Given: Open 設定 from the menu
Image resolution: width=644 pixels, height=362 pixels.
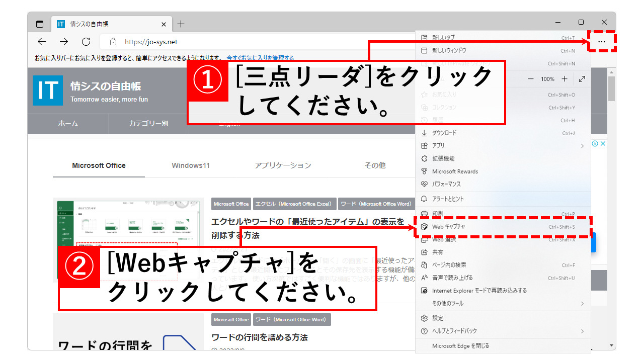Looking at the screenshot, I should tap(438, 318).
